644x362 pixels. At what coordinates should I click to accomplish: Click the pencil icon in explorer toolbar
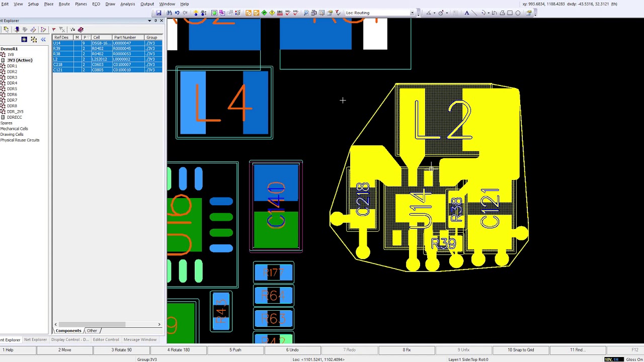43,30
